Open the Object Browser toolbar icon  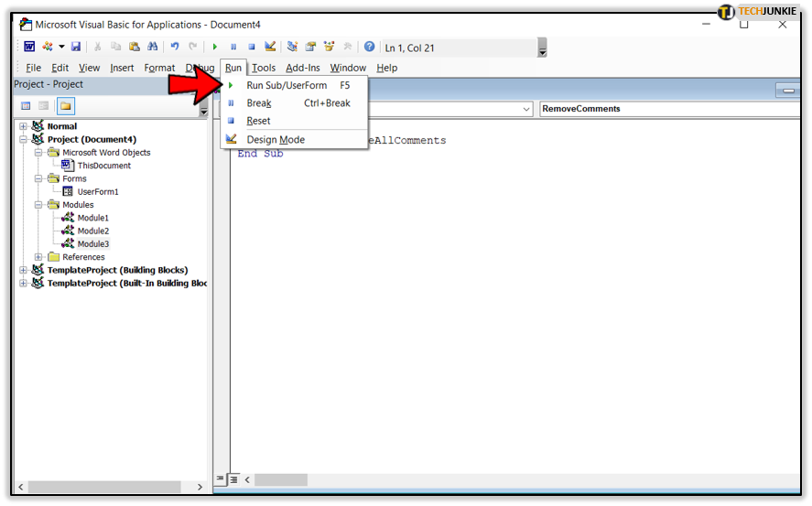pyautogui.click(x=329, y=47)
